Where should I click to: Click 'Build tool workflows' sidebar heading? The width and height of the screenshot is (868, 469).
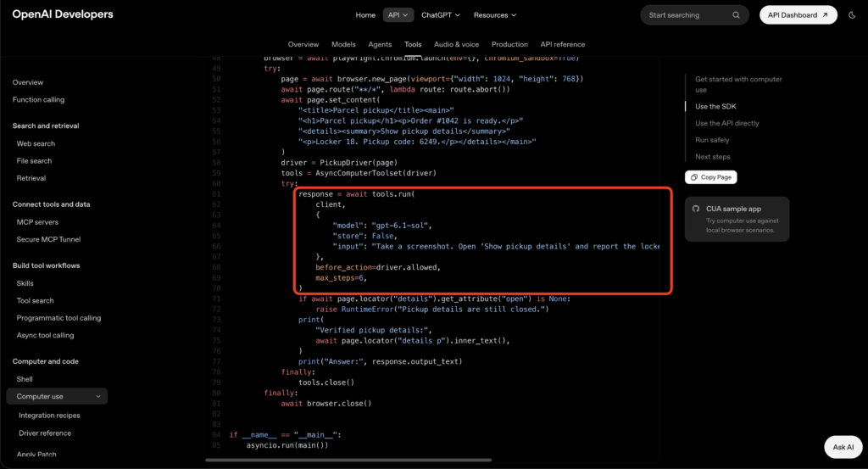point(46,265)
